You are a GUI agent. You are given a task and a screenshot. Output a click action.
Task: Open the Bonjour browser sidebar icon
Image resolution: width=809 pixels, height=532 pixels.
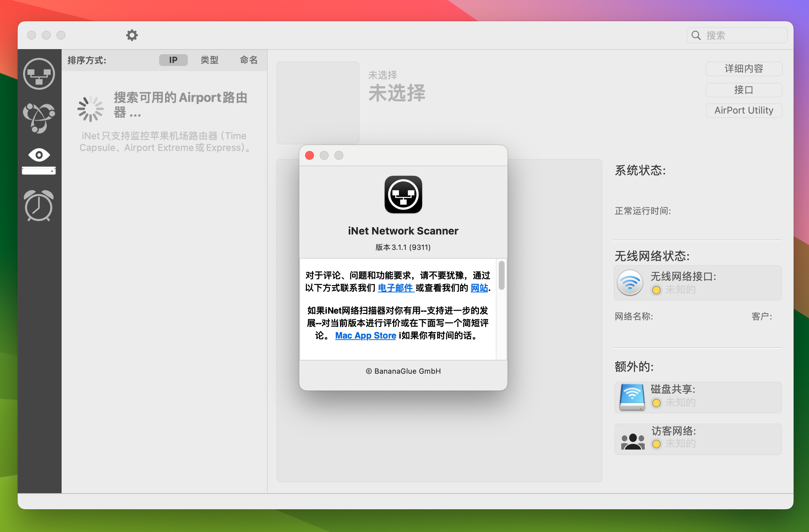pyautogui.click(x=39, y=118)
